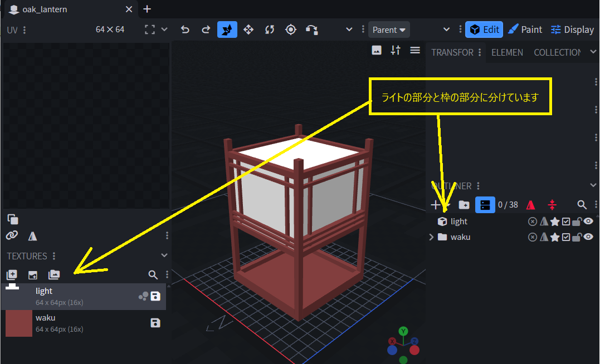Remove light element with circled X
The height and width of the screenshot is (364, 600).
[532, 222]
